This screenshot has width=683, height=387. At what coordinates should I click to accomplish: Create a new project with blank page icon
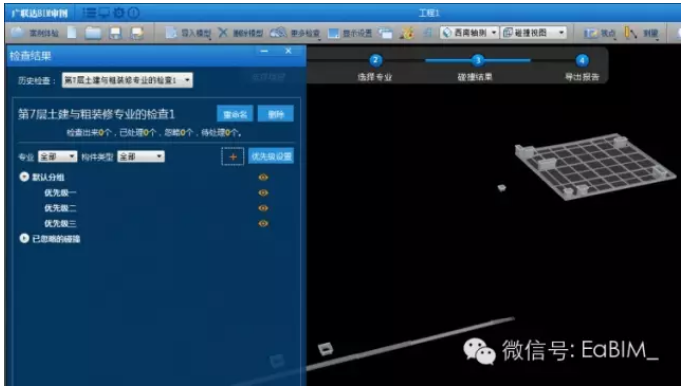click(x=72, y=33)
